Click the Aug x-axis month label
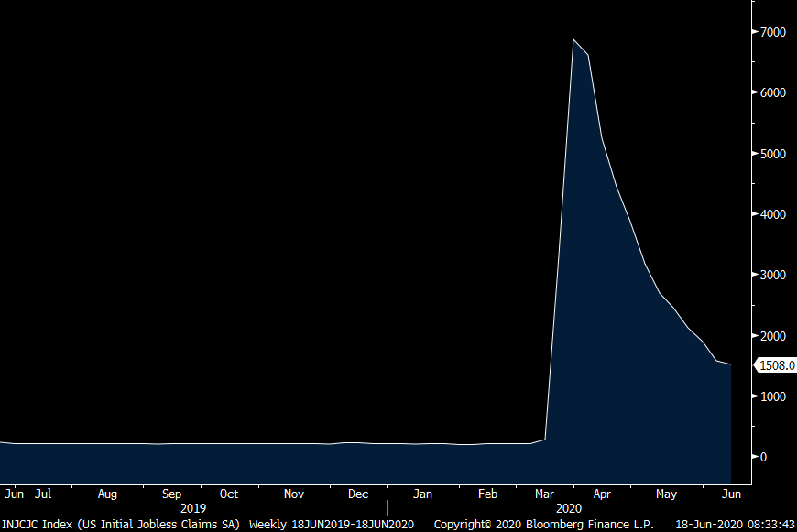The height and width of the screenshot is (532, 797). pyautogui.click(x=107, y=494)
